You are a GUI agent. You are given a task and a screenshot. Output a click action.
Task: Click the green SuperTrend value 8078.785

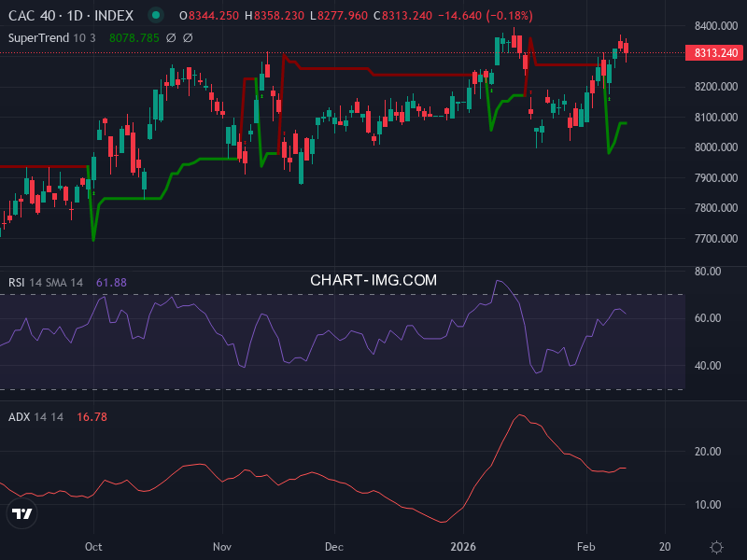pos(134,38)
